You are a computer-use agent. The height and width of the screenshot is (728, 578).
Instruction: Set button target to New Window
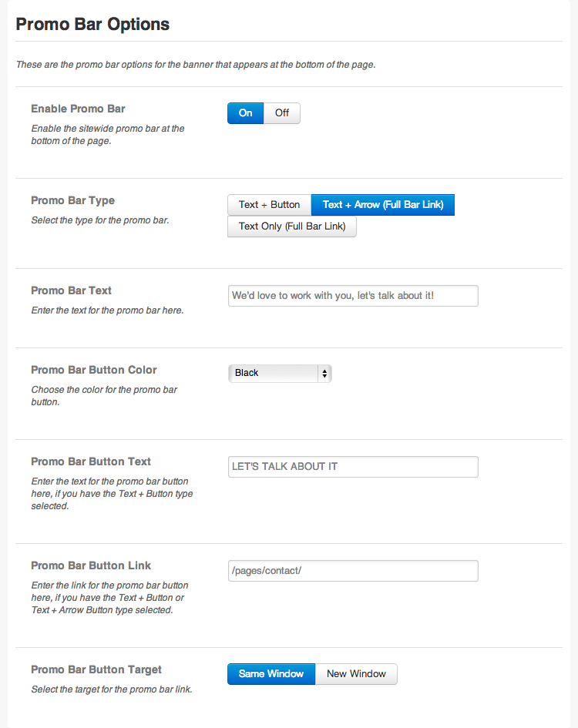[356, 674]
